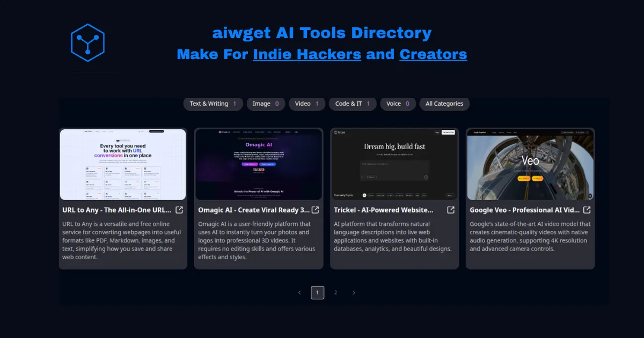
Task: Open Omagic AI title link
Action: tap(254, 210)
